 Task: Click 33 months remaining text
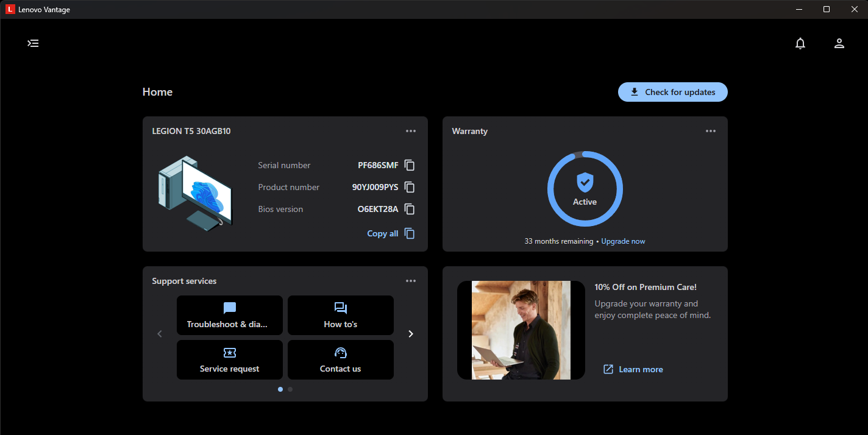(559, 241)
